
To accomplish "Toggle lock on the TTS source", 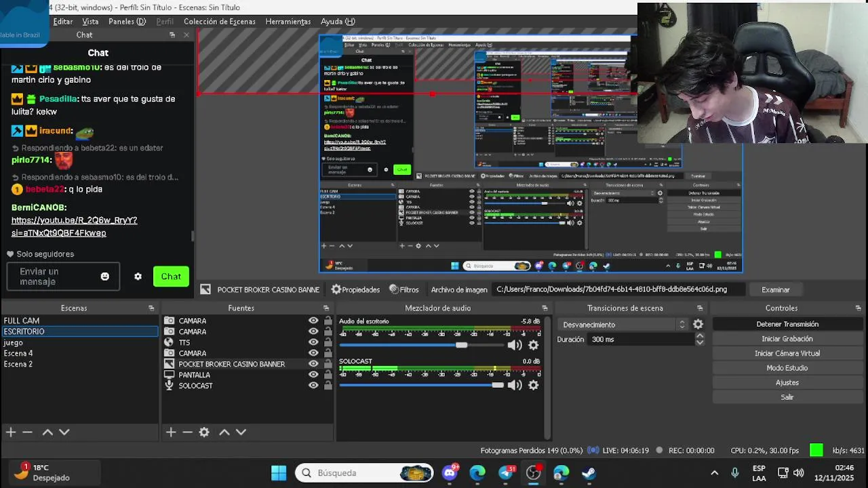I will point(328,342).
